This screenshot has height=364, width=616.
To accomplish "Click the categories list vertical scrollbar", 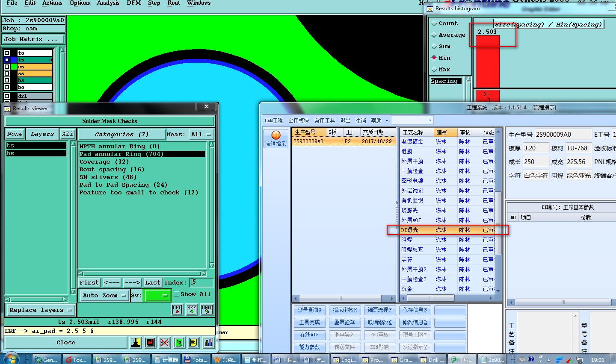I will [211, 205].
